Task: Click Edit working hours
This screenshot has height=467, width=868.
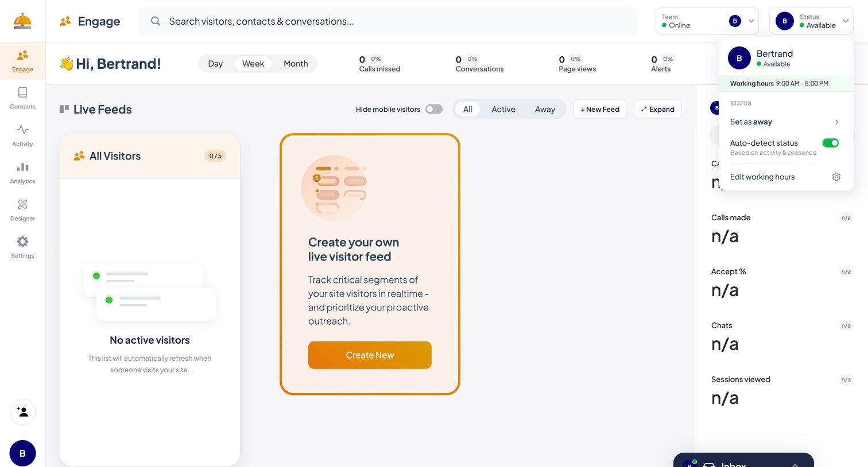Action: pyautogui.click(x=762, y=177)
